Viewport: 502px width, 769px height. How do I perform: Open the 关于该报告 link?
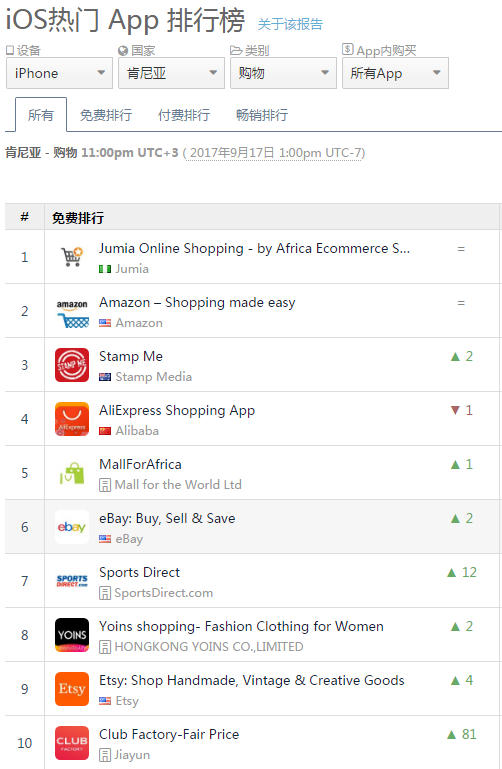pos(290,24)
